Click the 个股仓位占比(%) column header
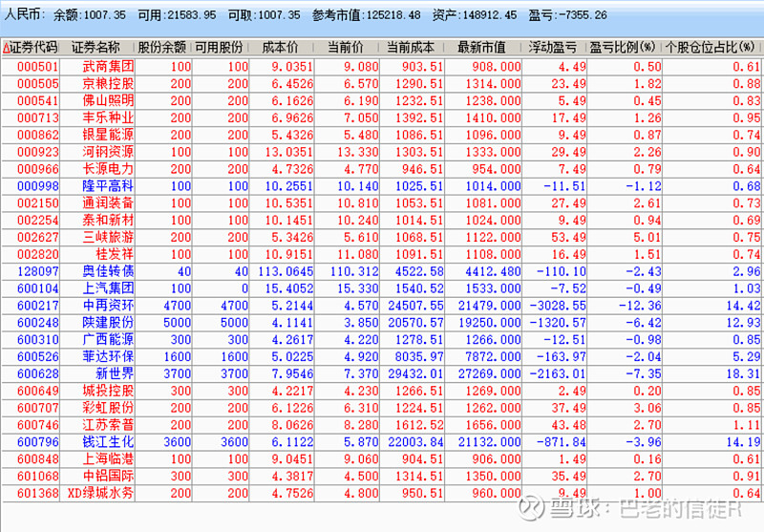764x532 pixels. [x=711, y=47]
